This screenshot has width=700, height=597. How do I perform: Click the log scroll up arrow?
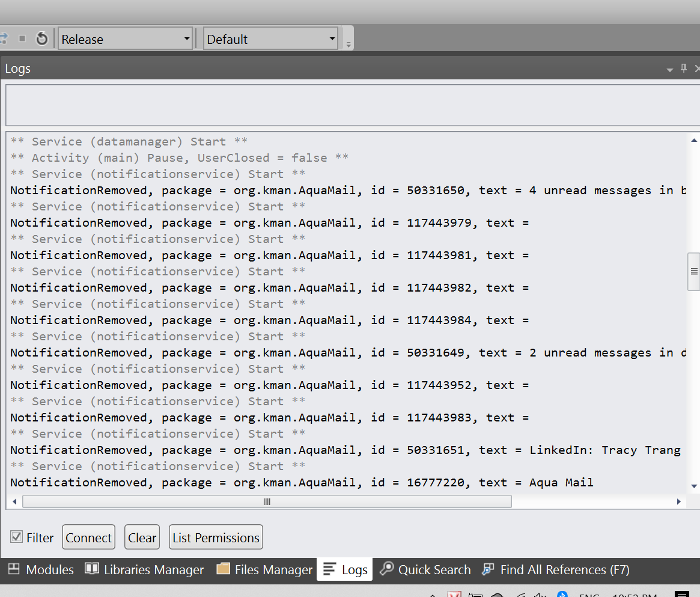point(694,141)
